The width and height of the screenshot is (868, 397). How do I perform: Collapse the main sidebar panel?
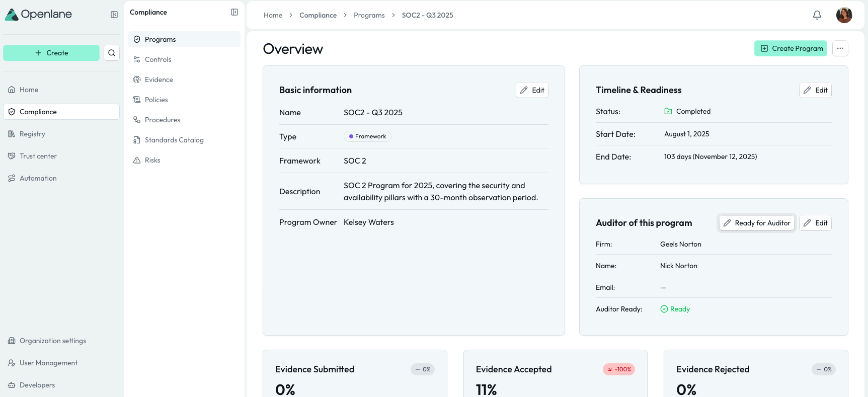[114, 15]
